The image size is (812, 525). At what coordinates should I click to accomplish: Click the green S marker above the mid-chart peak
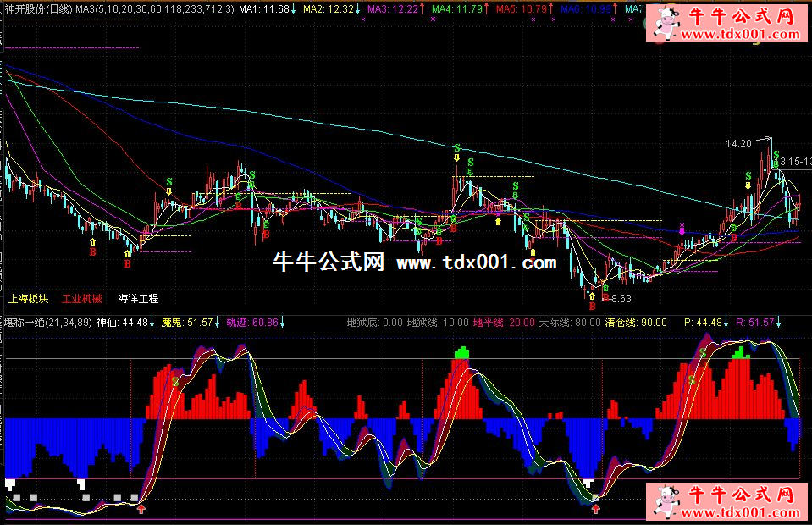tap(457, 148)
